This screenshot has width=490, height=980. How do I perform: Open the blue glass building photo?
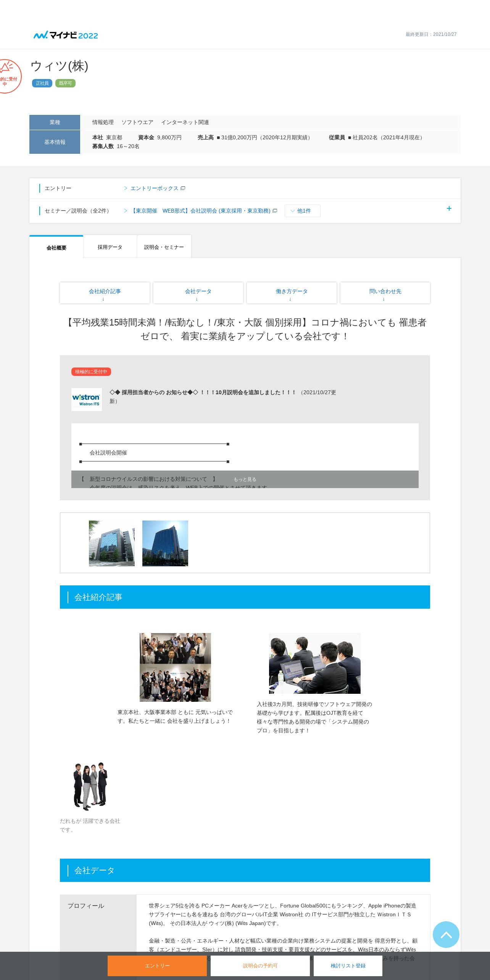[165, 543]
